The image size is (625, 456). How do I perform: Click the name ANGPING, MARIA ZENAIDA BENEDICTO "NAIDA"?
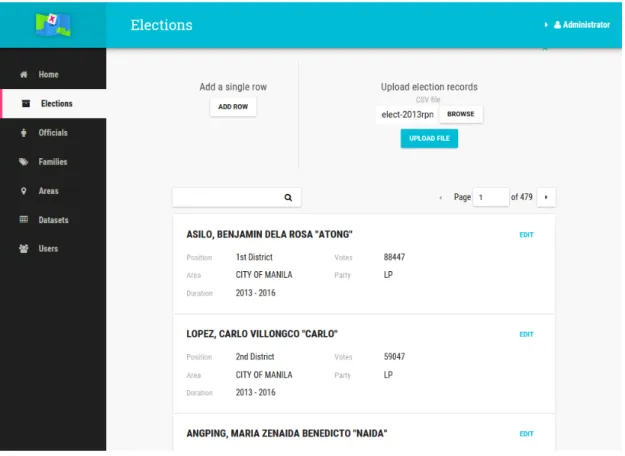point(287,434)
